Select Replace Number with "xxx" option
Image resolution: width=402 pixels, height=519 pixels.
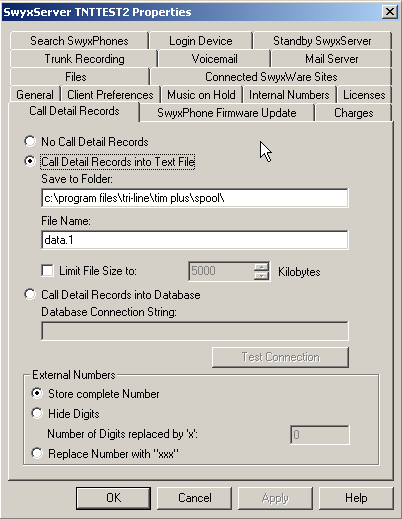105,454
